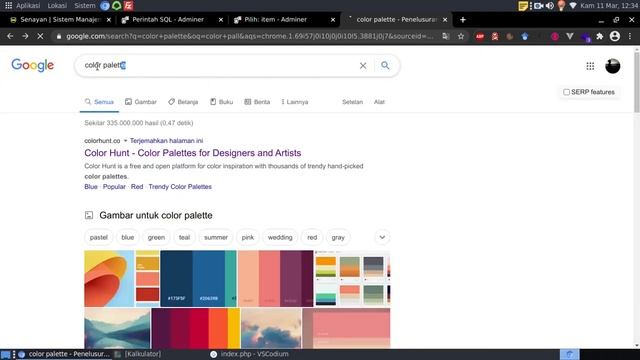Close the Perintah SQL - Adminer tab

click(221, 20)
